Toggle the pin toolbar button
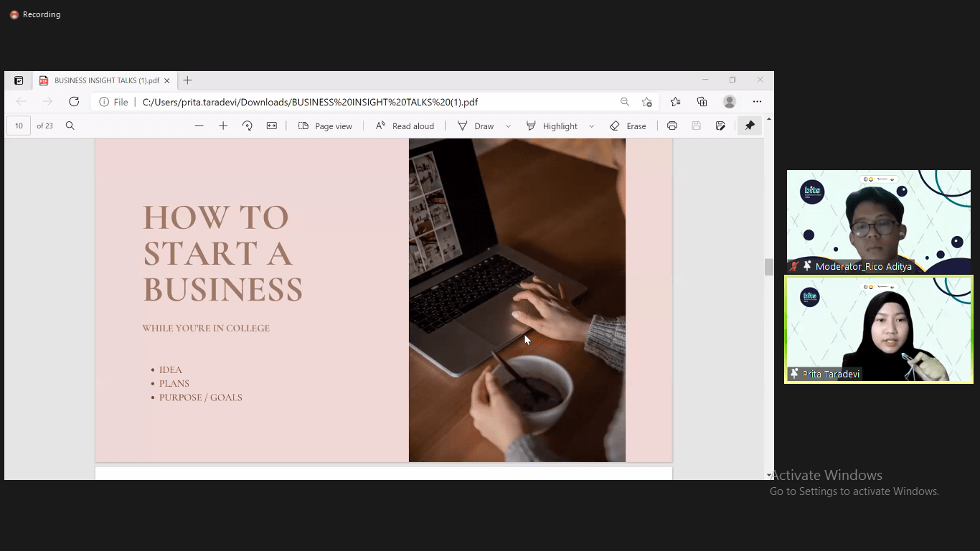 coord(750,126)
